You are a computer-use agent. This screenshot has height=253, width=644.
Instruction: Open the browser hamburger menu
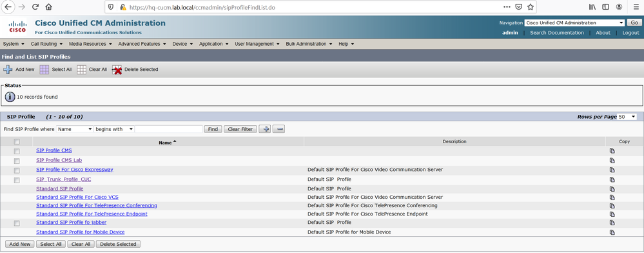636,7
